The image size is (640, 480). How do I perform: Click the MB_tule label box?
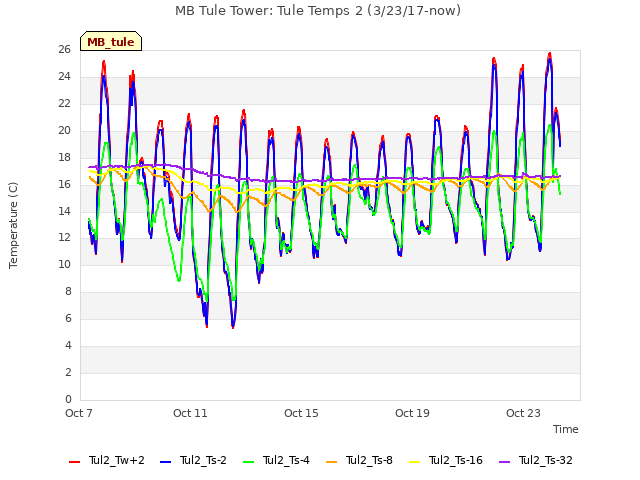click(111, 41)
